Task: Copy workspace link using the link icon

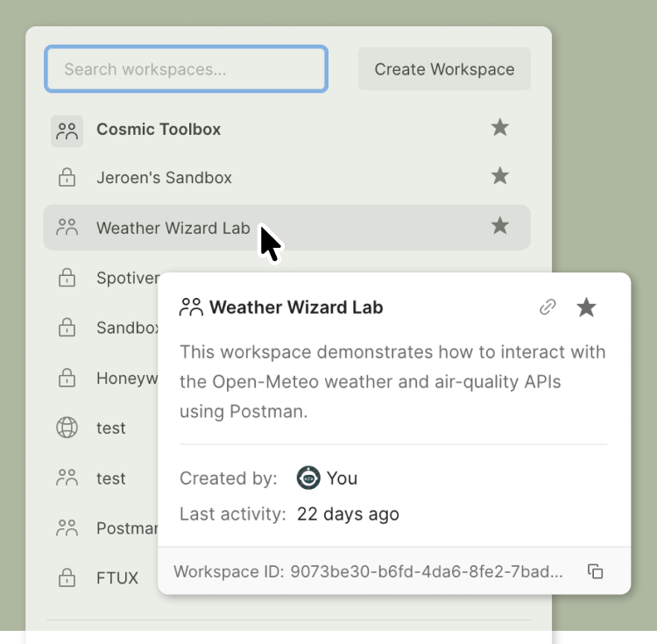Action: (x=547, y=308)
